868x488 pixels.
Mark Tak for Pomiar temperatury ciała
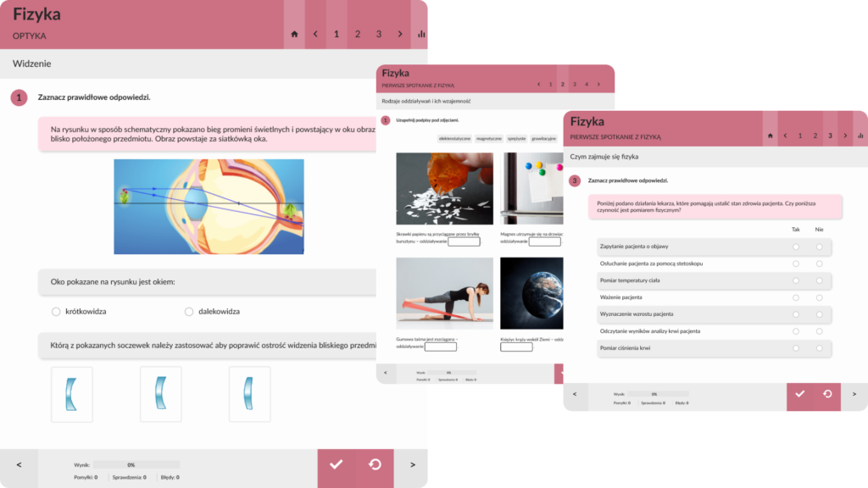click(795, 281)
